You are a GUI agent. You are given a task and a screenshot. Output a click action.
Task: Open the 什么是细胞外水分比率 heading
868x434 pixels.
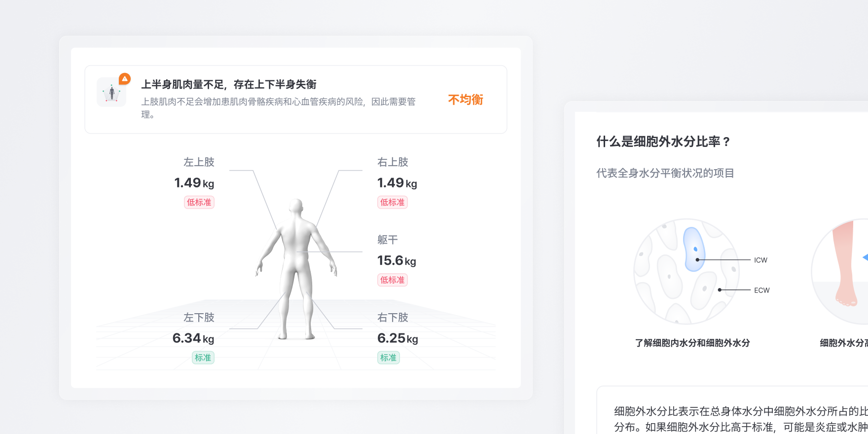pyautogui.click(x=663, y=142)
